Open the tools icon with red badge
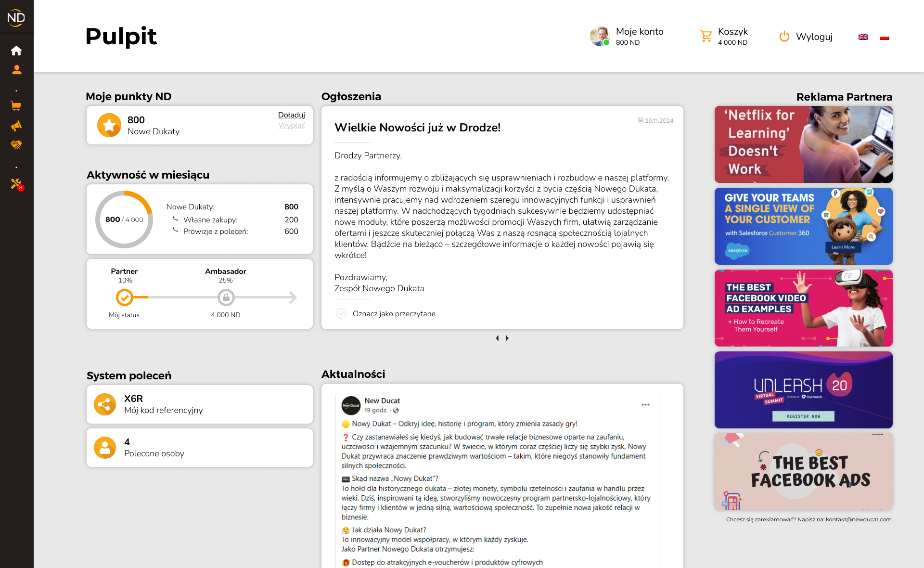The width and height of the screenshot is (924, 568). tap(16, 183)
